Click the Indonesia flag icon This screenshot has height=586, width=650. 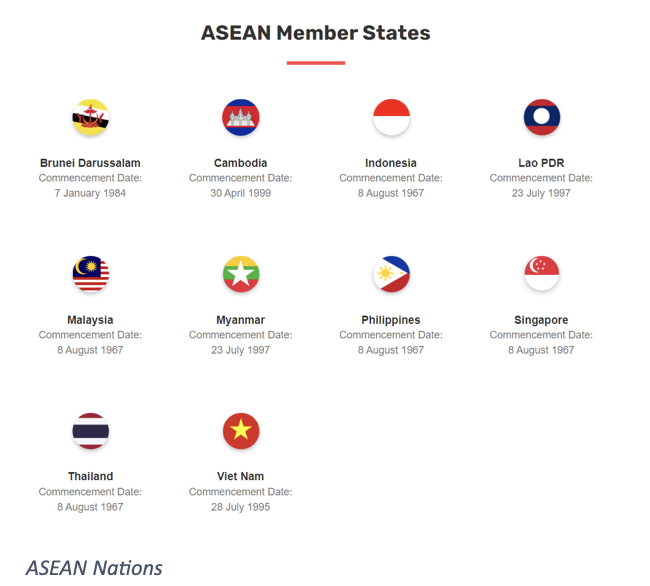point(391,118)
